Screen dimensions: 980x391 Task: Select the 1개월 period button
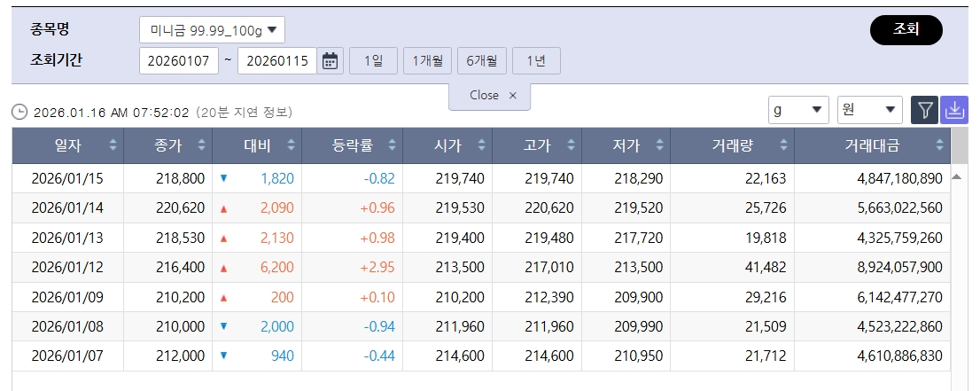pos(427,60)
